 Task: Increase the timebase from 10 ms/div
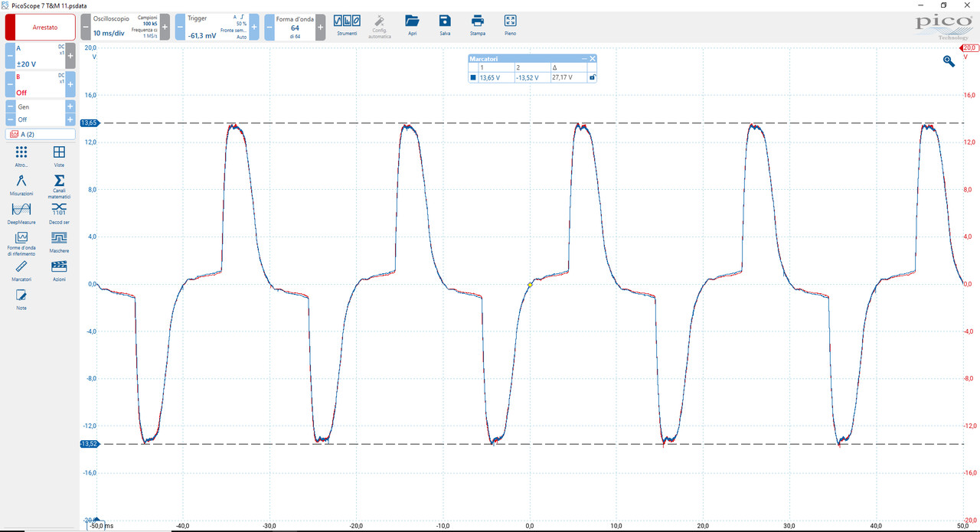pyautogui.click(x=165, y=27)
